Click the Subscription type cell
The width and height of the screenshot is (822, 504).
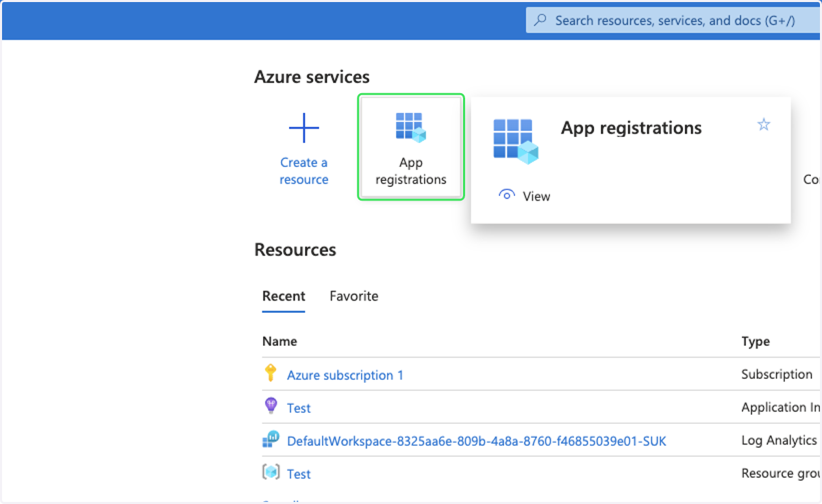click(777, 375)
